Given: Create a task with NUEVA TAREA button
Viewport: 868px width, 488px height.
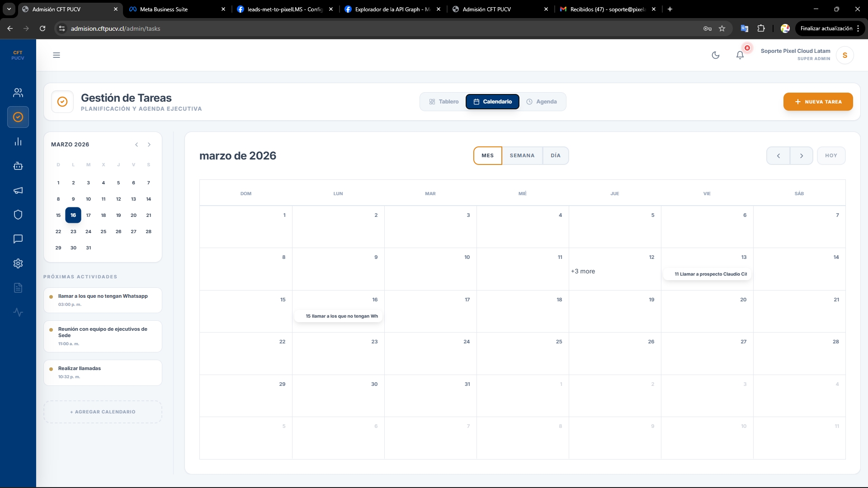Looking at the screenshot, I should tap(818, 102).
